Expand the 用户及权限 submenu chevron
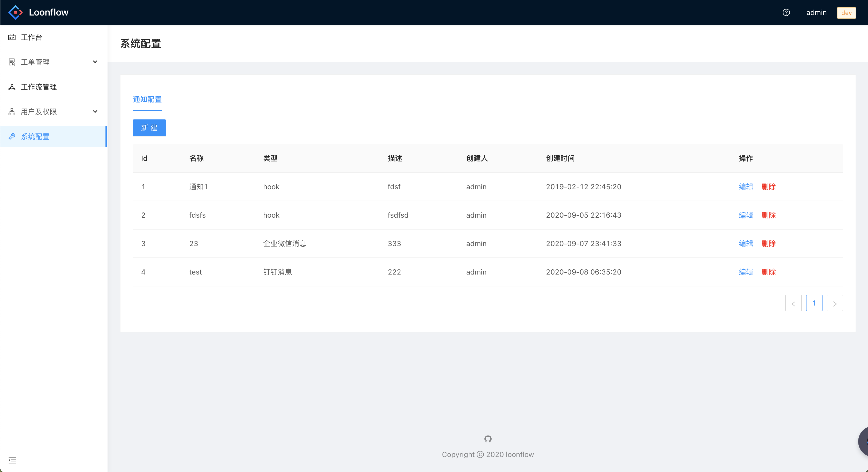868x472 pixels. pos(95,111)
